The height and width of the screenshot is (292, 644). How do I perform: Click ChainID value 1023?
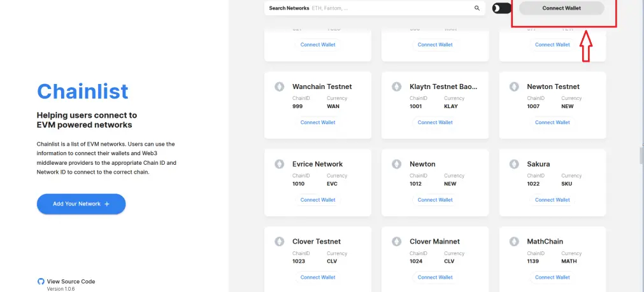[299, 261]
